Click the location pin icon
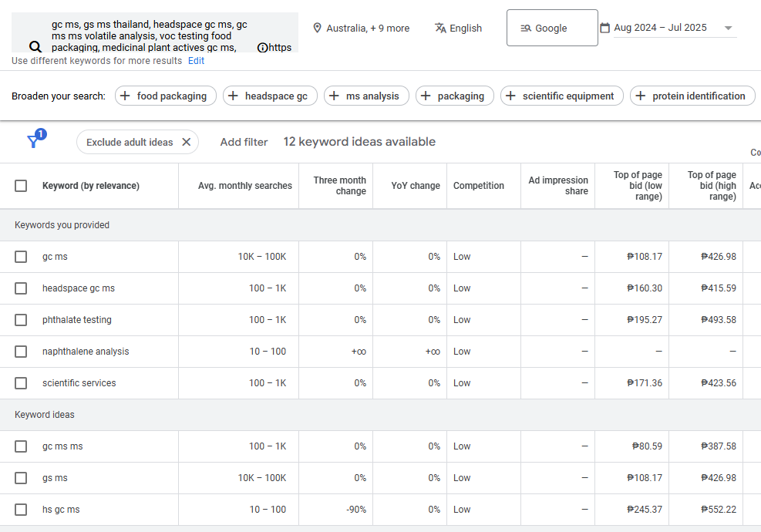This screenshot has width=761, height=532. [317, 28]
